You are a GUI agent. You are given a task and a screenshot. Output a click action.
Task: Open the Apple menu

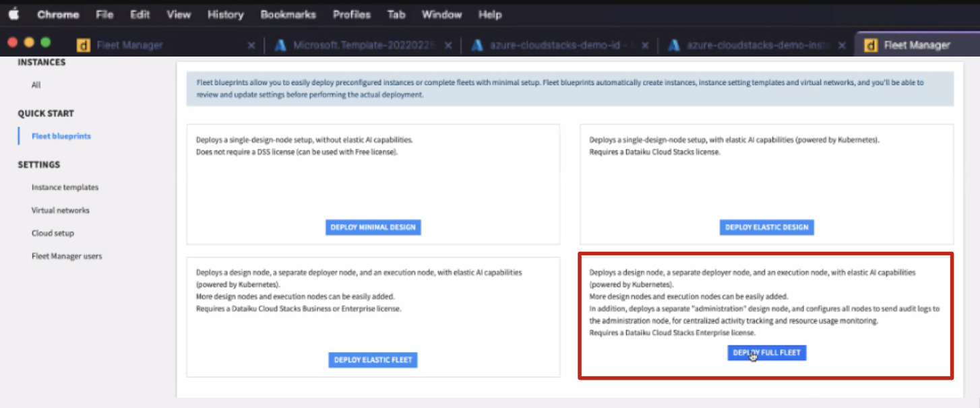(13, 14)
